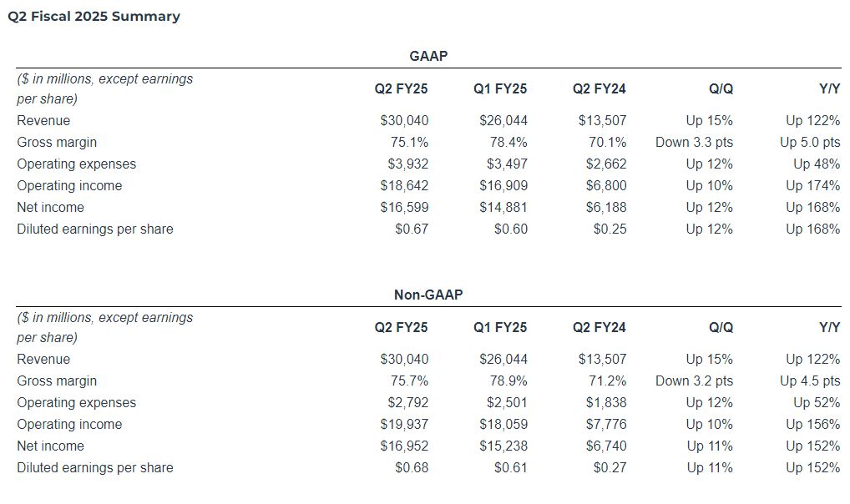Click the GAAP Q/Q column header
850x504 pixels.
721,88
